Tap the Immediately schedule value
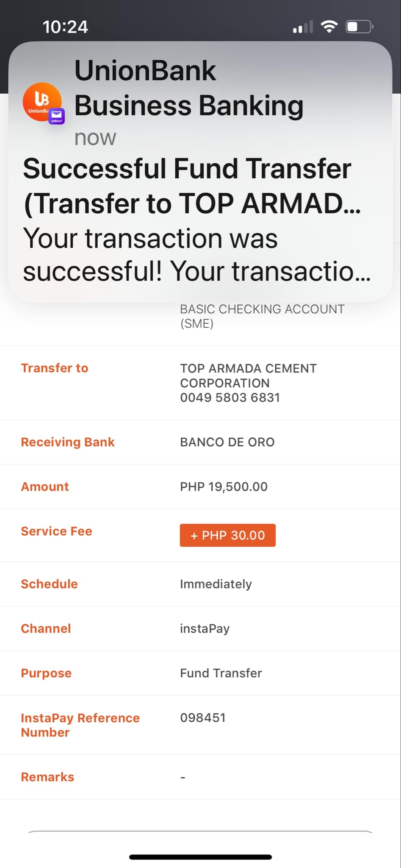Image resolution: width=401 pixels, height=868 pixels. coord(216,584)
